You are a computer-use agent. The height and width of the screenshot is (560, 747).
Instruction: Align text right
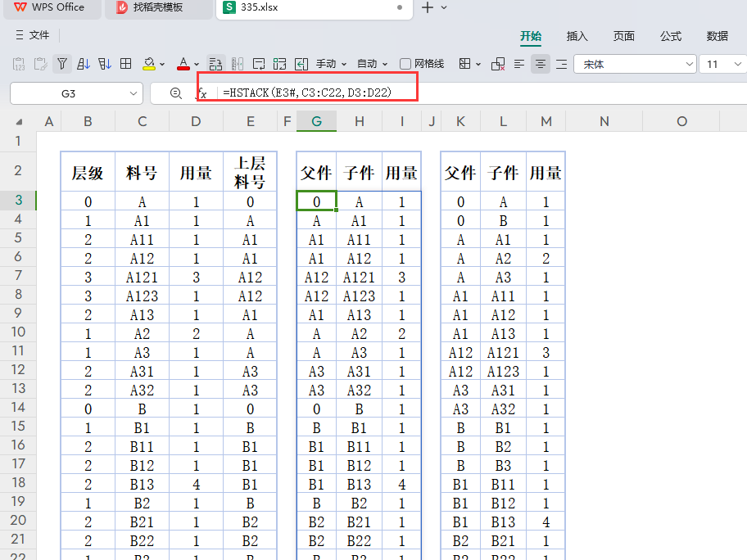coord(562,64)
